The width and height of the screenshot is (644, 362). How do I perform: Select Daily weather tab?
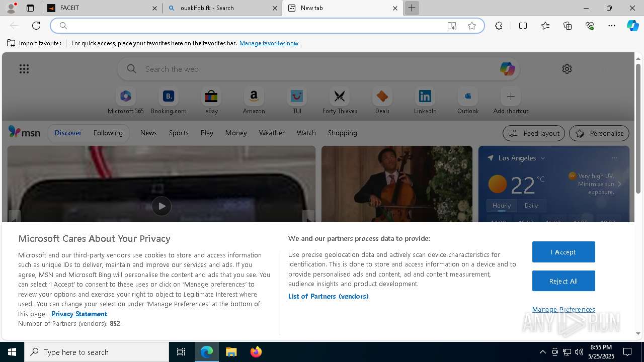[531, 206]
